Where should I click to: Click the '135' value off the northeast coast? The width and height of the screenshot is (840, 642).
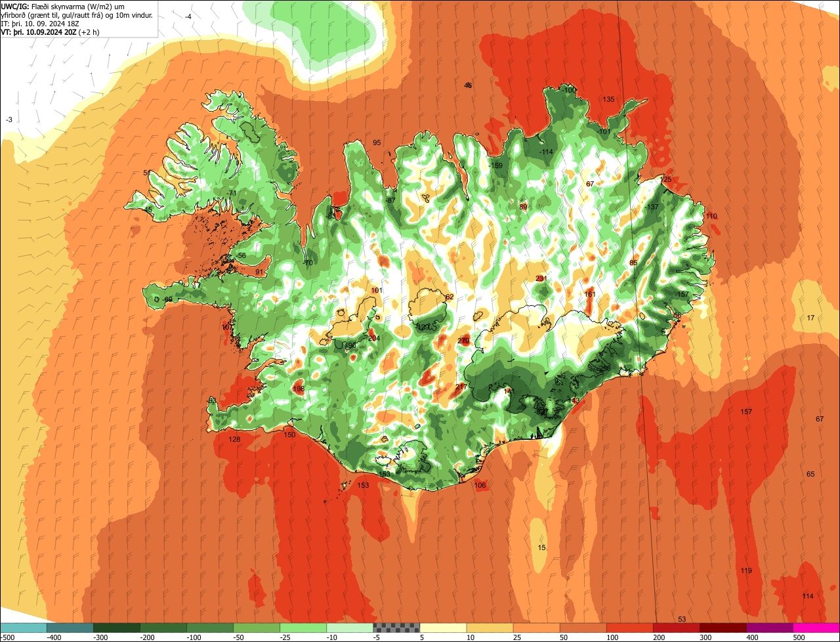tap(608, 100)
